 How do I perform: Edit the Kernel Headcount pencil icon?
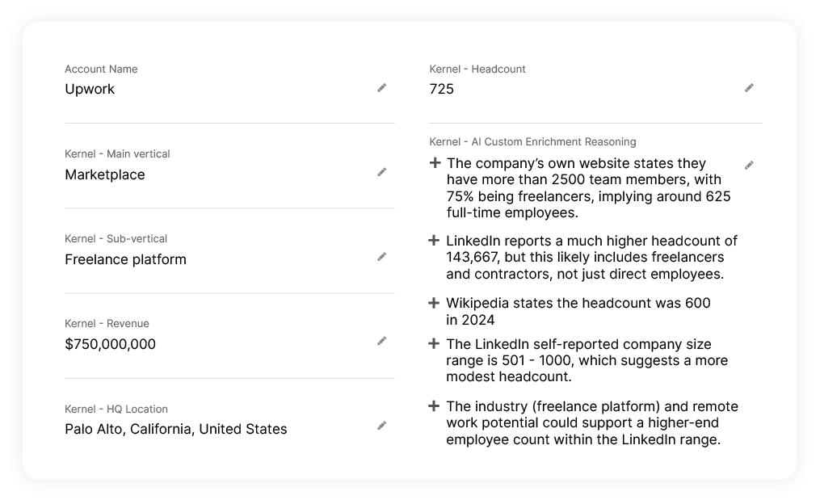[x=750, y=88]
